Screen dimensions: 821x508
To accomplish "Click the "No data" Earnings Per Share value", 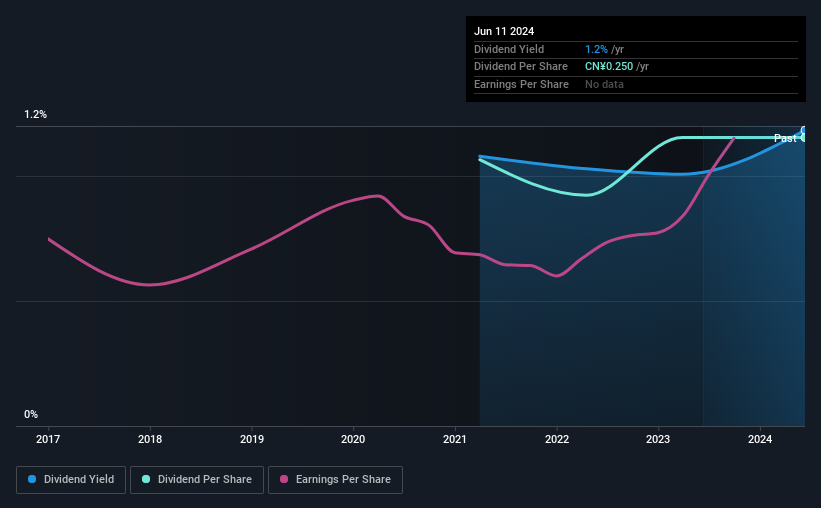I will [x=607, y=85].
